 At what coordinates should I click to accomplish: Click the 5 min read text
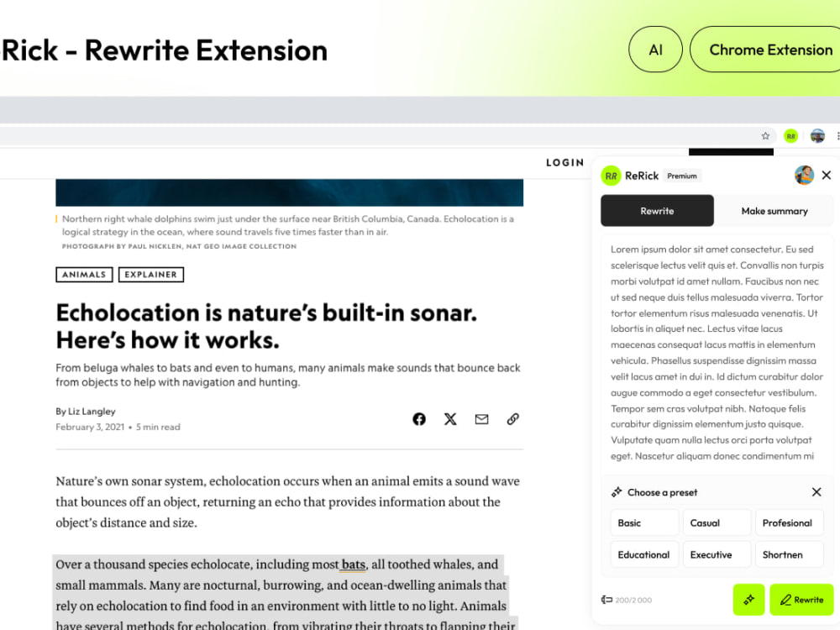point(158,427)
